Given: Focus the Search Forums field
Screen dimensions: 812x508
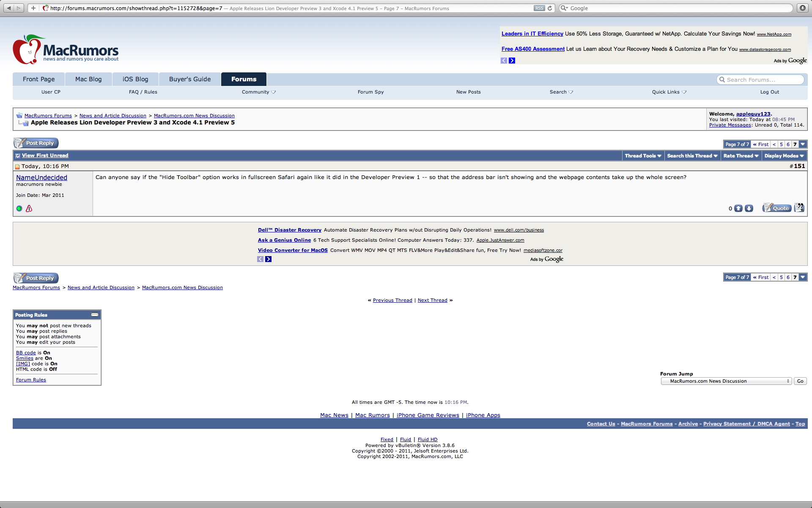Looking at the screenshot, I should pyautogui.click(x=760, y=80).
